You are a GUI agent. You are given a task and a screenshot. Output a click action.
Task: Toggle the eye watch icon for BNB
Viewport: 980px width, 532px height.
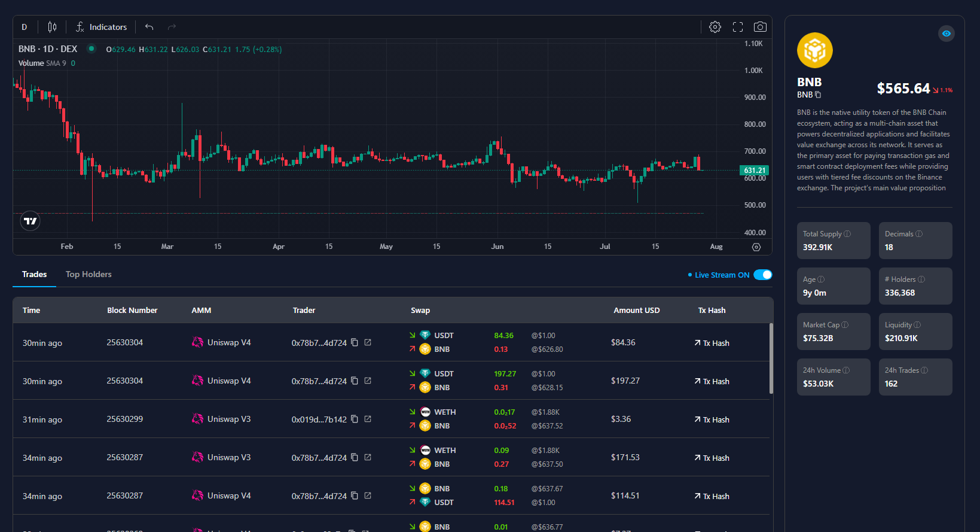coord(947,34)
